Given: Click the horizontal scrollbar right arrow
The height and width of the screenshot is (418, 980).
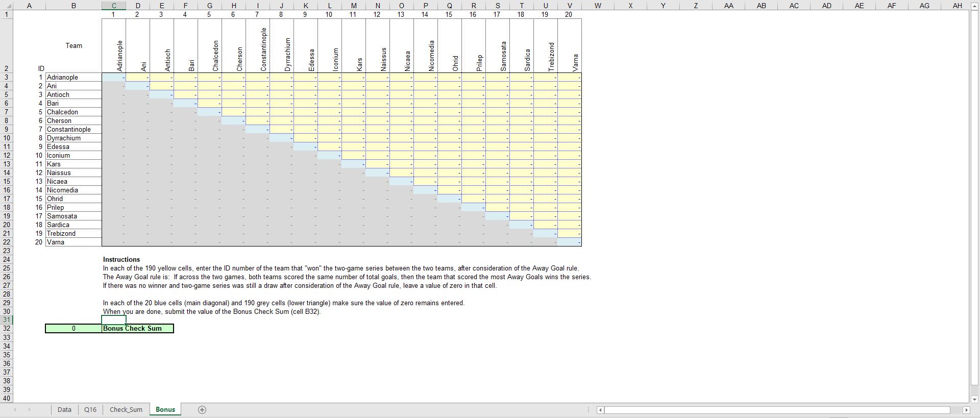Looking at the screenshot, I should (966, 410).
